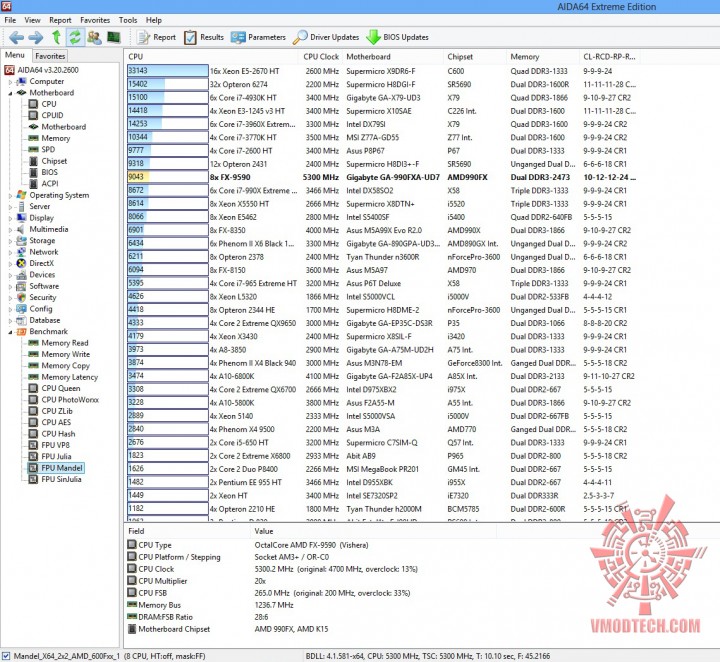The height and width of the screenshot is (662, 720).
Task: Click the Software icon in tree
Action: pyautogui.click(x=21, y=286)
